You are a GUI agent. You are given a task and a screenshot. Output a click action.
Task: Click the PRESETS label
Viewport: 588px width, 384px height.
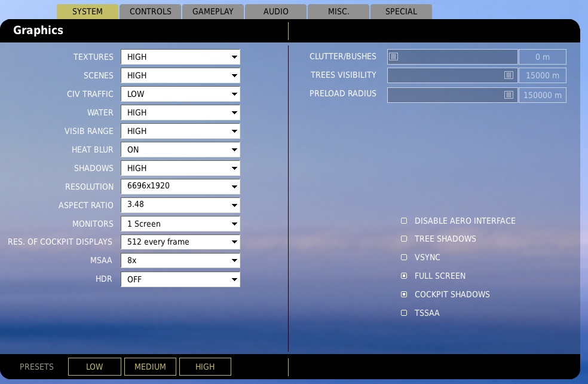[37, 367]
